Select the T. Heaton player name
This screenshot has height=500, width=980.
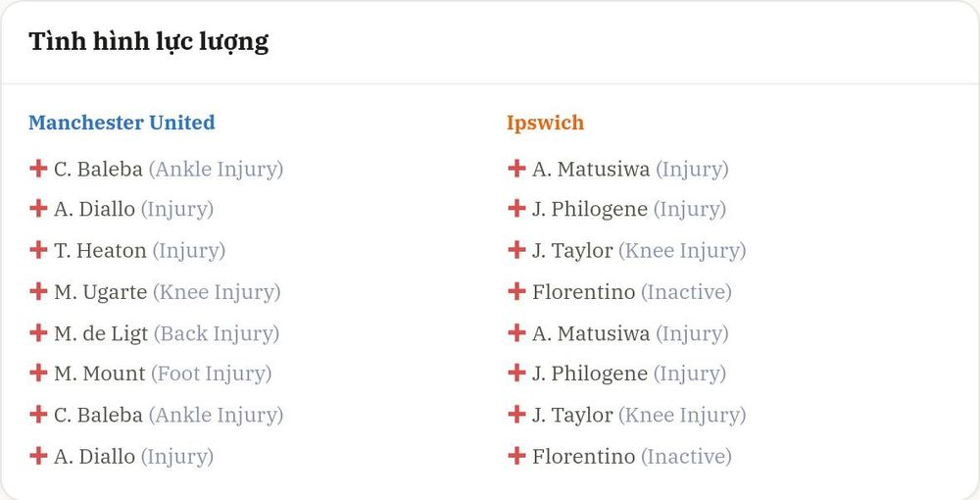pyautogui.click(x=100, y=251)
